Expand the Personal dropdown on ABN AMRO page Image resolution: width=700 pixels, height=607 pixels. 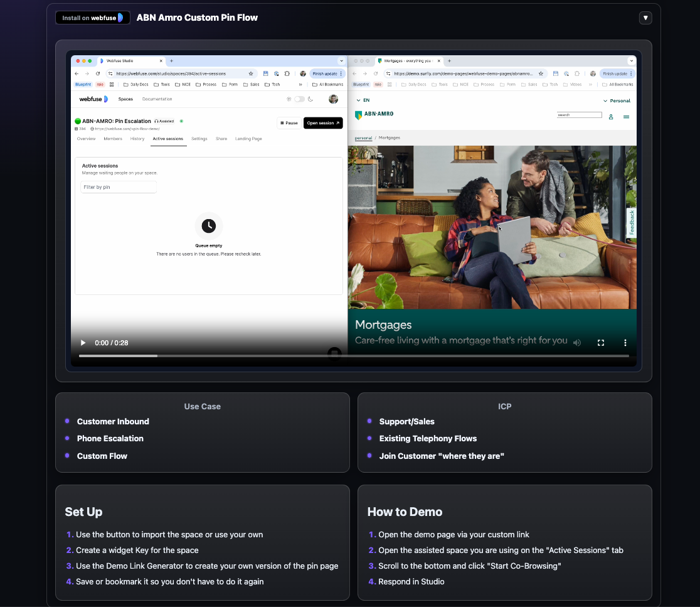coord(617,101)
